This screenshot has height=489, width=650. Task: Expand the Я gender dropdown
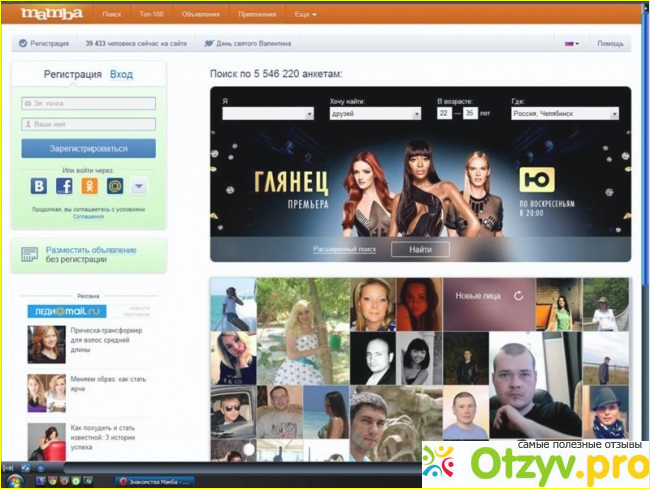coord(268,114)
